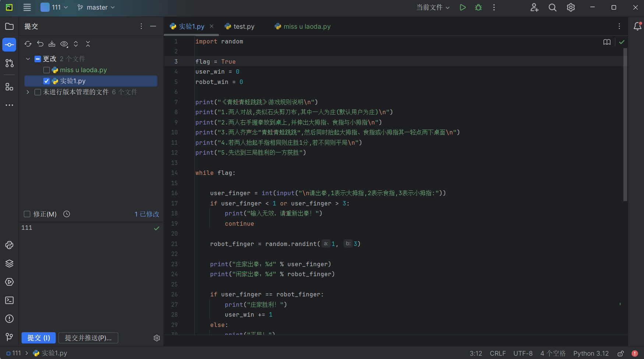Click the 提交并推送(P)... button
Screen dimensions: 644x359
(x=88, y=338)
